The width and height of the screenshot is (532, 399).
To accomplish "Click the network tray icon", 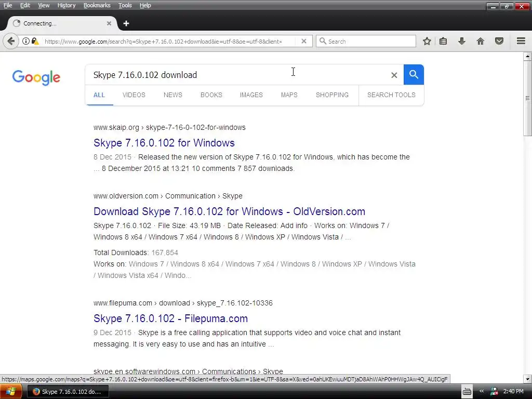I will pyautogui.click(x=494, y=392).
